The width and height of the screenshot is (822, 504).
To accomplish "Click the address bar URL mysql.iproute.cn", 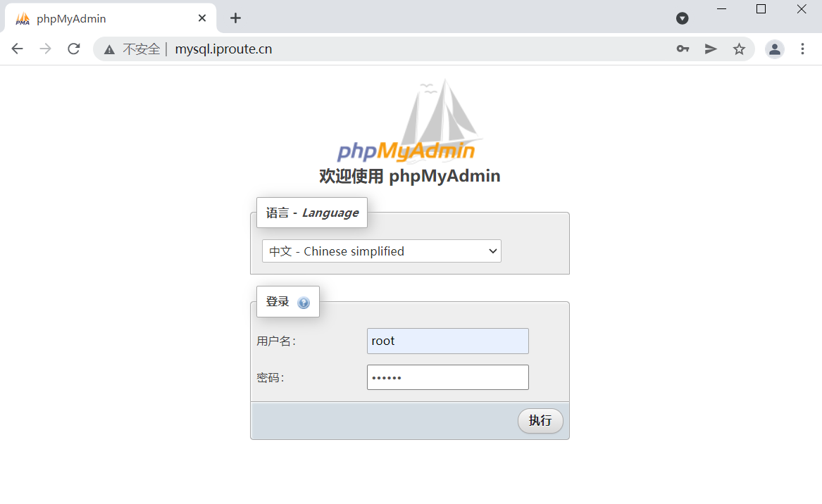I will 223,49.
